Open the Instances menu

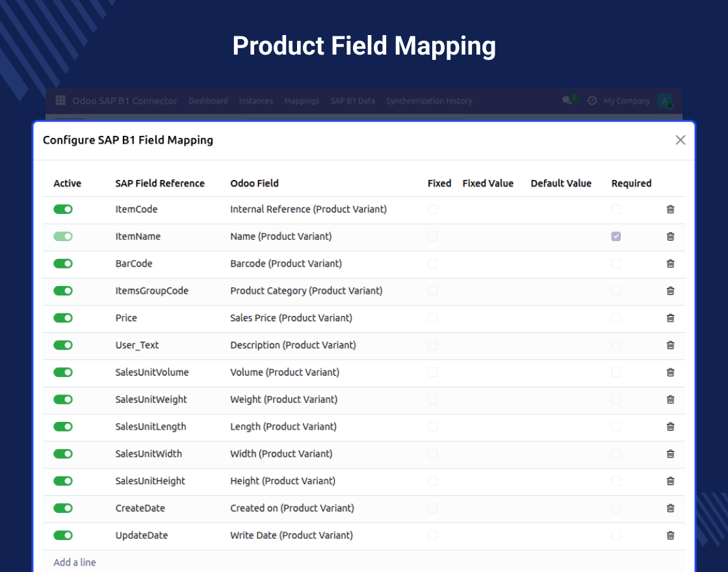(x=256, y=101)
